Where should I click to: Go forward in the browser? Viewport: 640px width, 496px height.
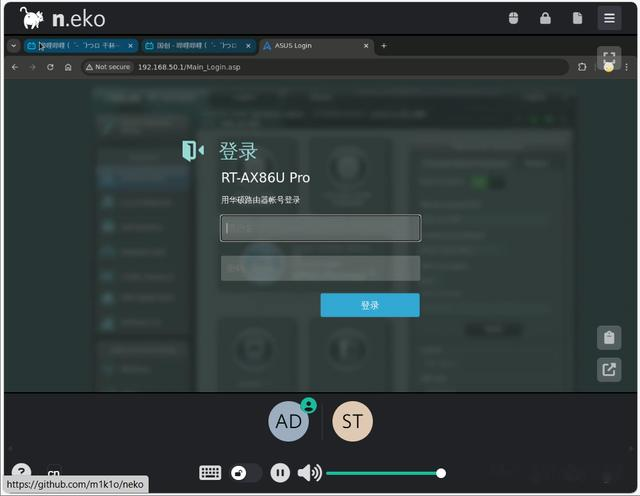33,67
